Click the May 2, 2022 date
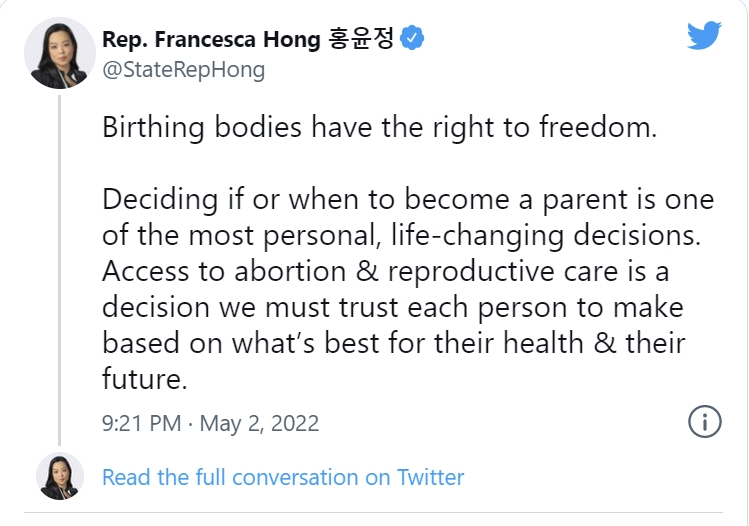This screenshot has width=749, height=526. [x=259, y=424]
